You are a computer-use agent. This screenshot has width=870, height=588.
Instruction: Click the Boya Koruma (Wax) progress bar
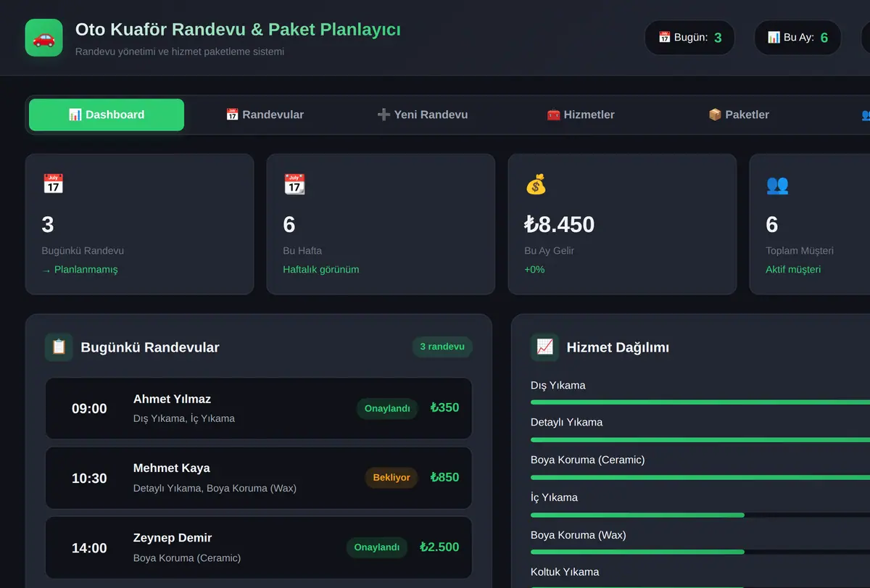click(x=700, y=552)
